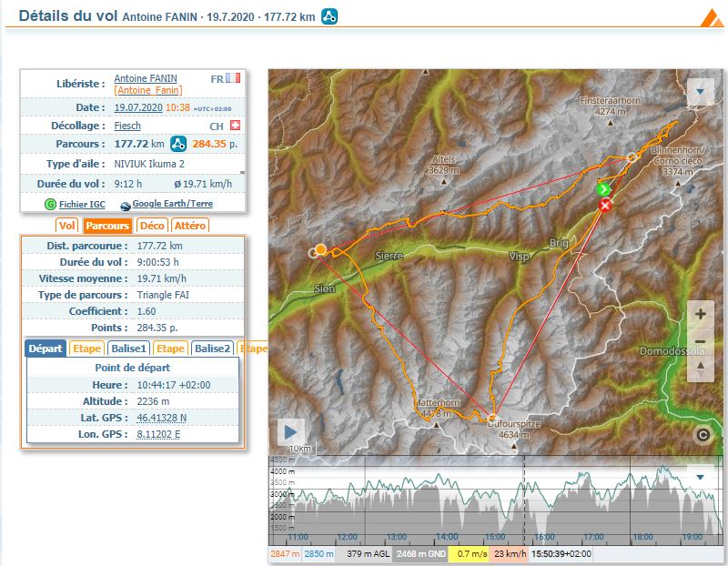This screenshot has height=566, width=728.
Task: Click the Google Earth globe icon
Action: pyautogui.click(x=125, y=204)
